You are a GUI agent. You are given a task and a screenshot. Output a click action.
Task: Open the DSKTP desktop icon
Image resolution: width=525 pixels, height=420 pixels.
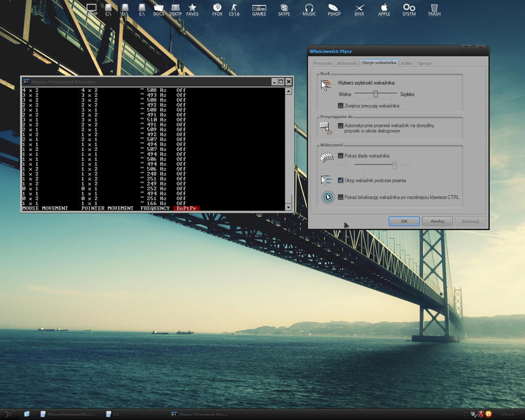pyautogui.click(x=176, y=10)
